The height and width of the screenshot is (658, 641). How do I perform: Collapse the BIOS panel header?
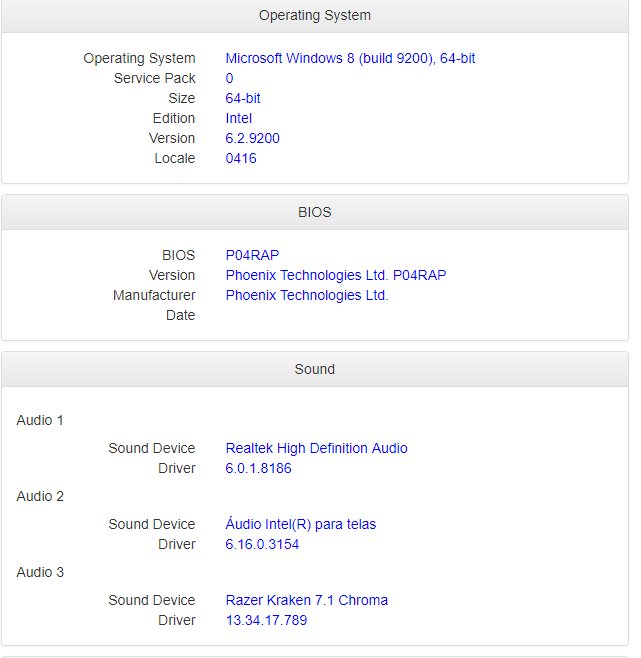[314, 212]
